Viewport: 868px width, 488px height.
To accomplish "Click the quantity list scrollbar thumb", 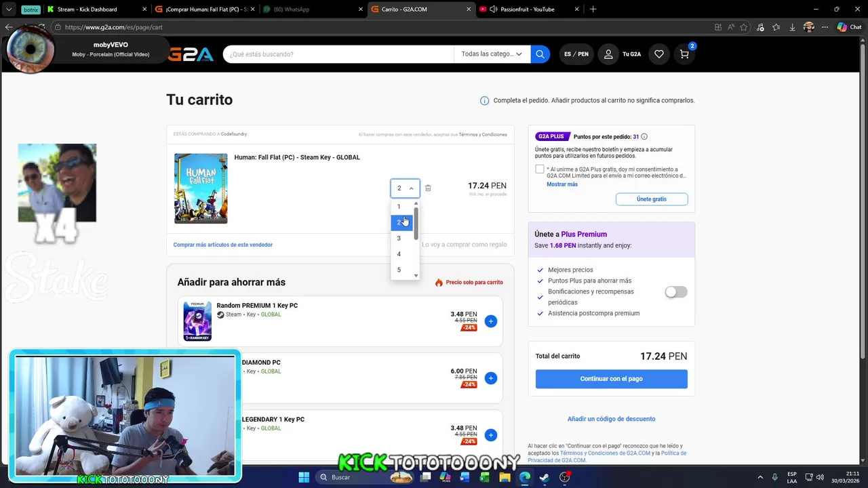I will point(416,223).
